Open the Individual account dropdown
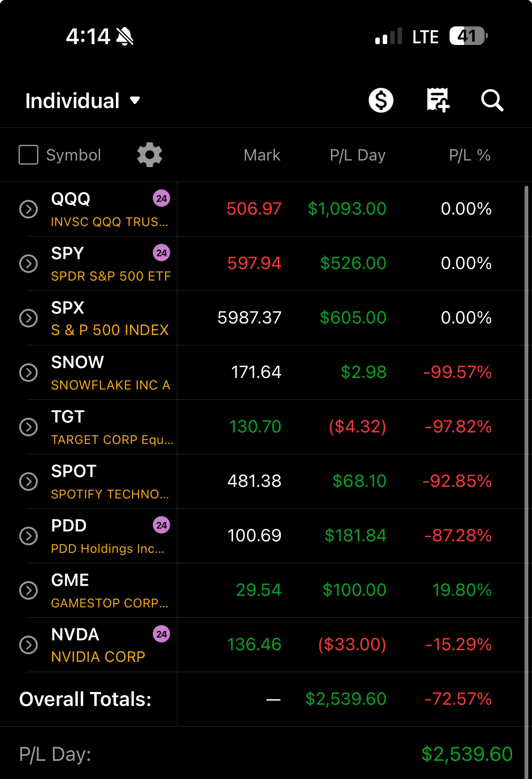Screen dimensions: 532x779 coord(82,101)
